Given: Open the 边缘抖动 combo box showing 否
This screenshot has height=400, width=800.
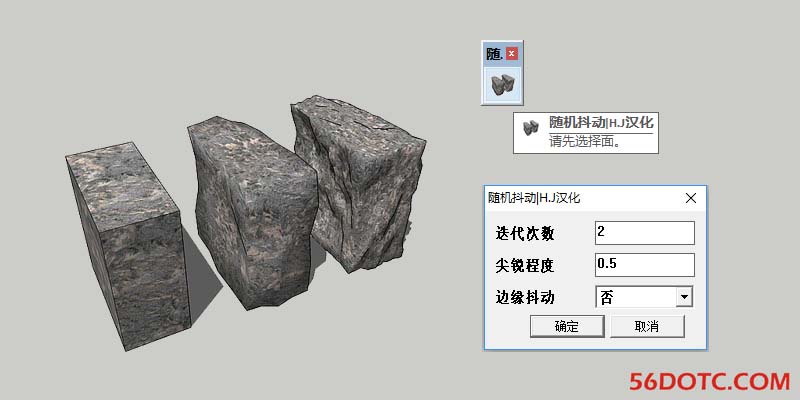Looking at the screenshot, I should coord(635,297).
